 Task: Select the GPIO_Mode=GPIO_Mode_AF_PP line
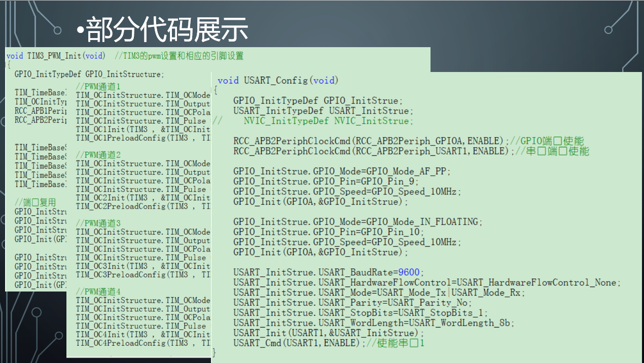(342, 171)
